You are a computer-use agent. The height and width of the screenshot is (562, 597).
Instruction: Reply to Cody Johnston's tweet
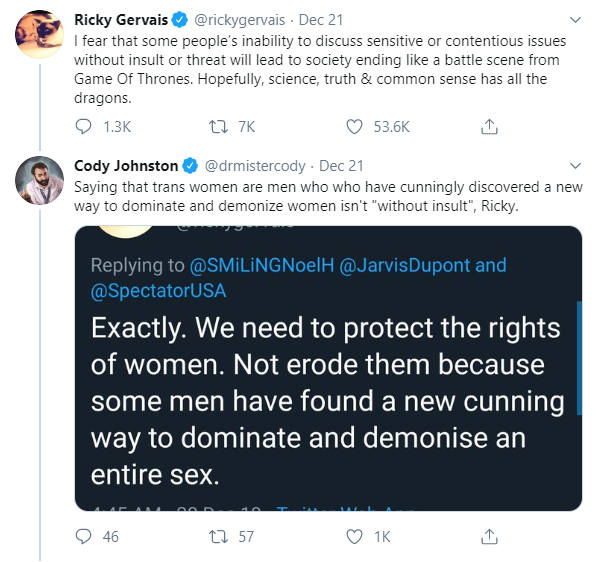(x=83, y=536)
